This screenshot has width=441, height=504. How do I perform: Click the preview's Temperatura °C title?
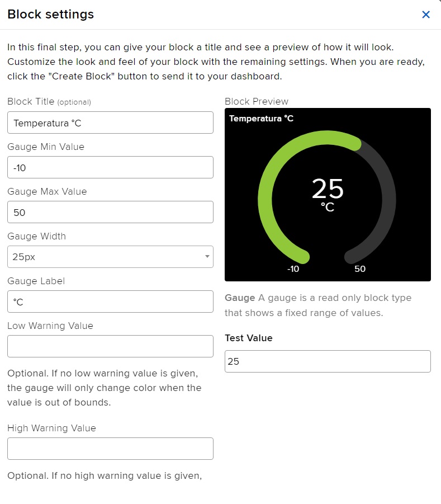pos(261,119)
